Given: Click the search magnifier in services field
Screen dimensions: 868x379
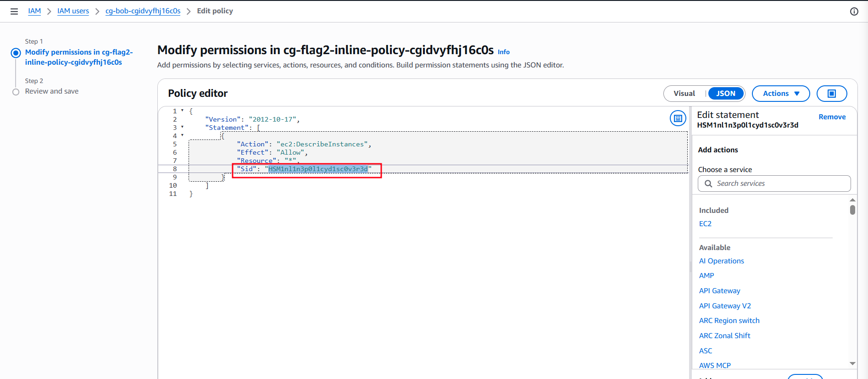Looking at the screenshot, I should tap(708, 184).
